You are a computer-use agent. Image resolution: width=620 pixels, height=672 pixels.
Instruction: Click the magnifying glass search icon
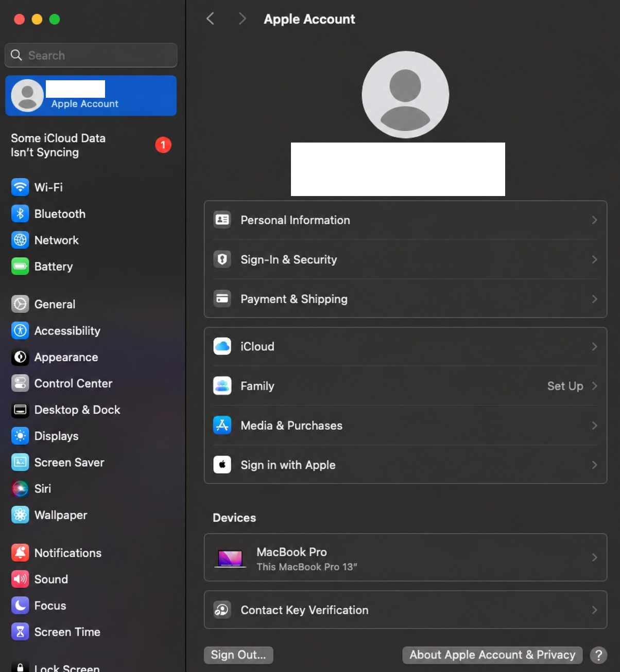[16, 55]
